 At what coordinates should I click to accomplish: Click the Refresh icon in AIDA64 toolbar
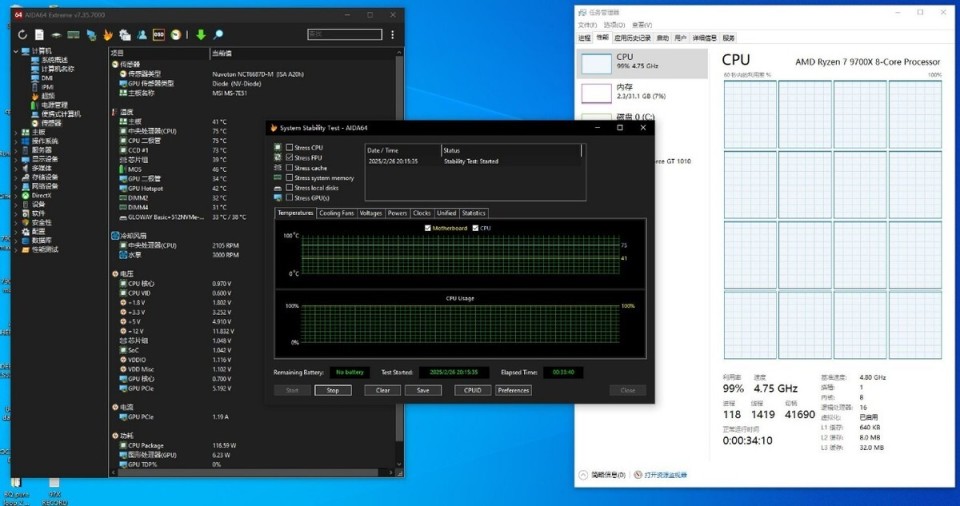[x=22, y=35]
